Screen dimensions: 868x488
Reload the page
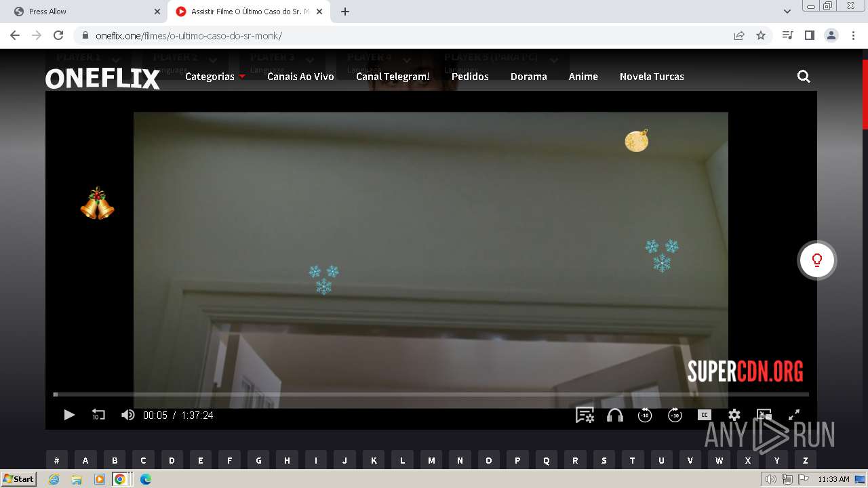[x=58, y=35]
